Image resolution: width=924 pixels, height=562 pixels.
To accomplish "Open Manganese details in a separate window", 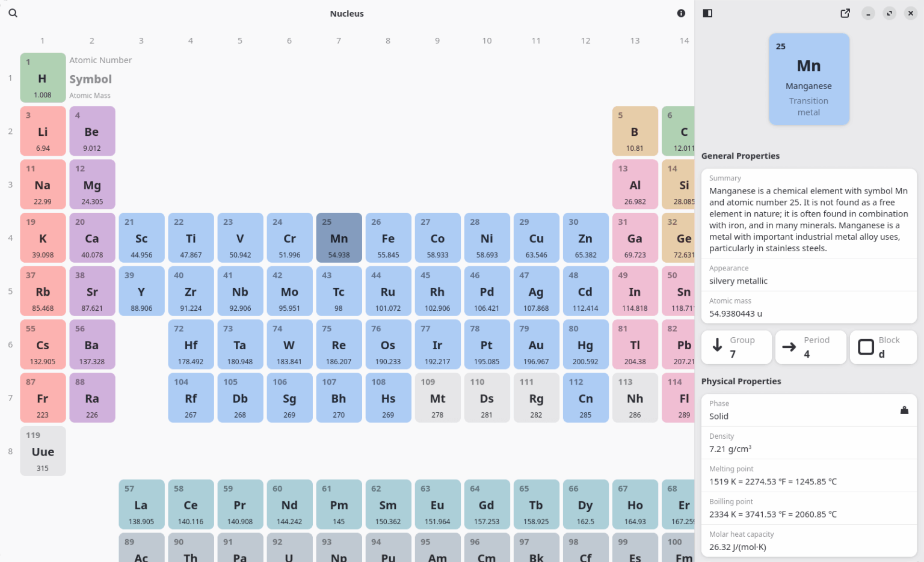I will 845,13.
